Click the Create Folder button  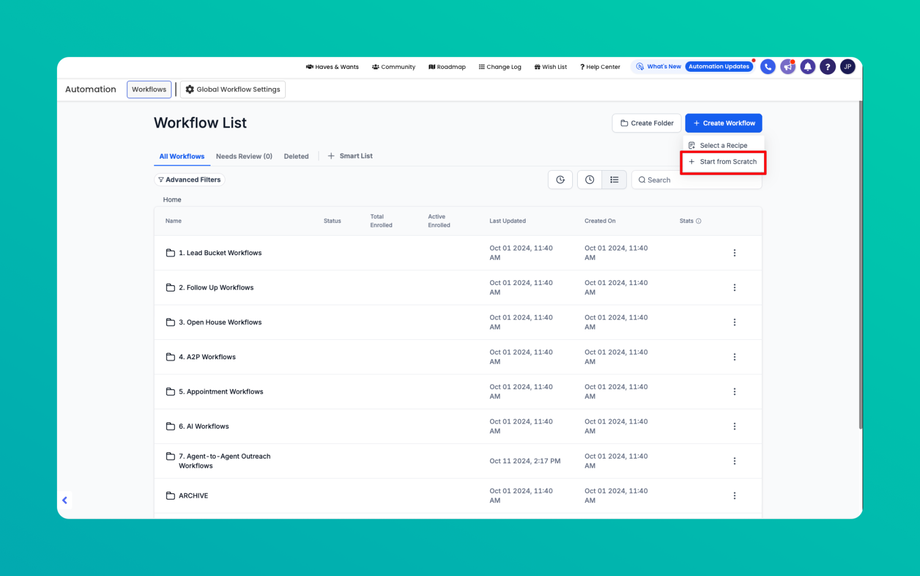point(646,123)
